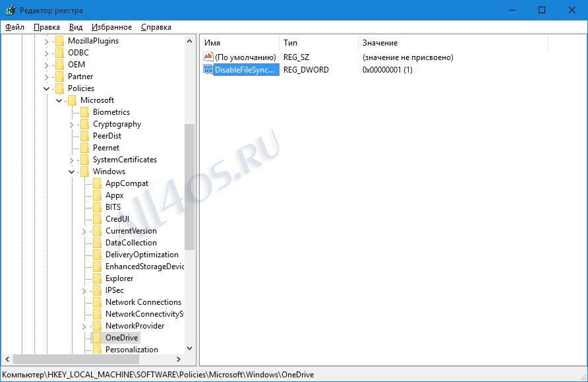Open the Файл menu
588x382 pixels.
15,27
